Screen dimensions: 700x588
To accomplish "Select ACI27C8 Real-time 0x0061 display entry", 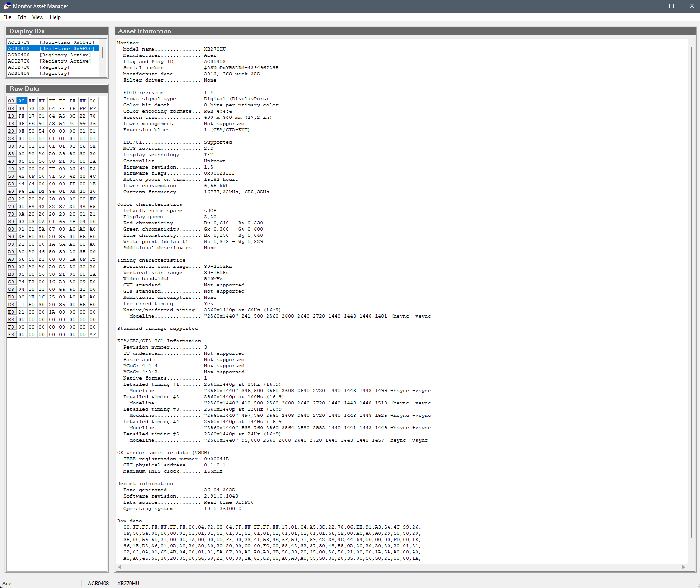I will [53, 43].
